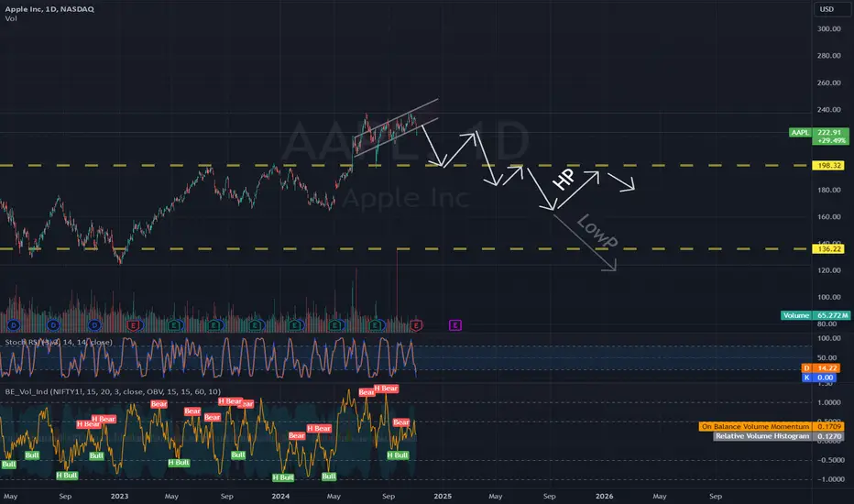Viewport: 854px width, 504px height.
Task: Click the 0.1270 histogram value
Action: pos(828,436)
